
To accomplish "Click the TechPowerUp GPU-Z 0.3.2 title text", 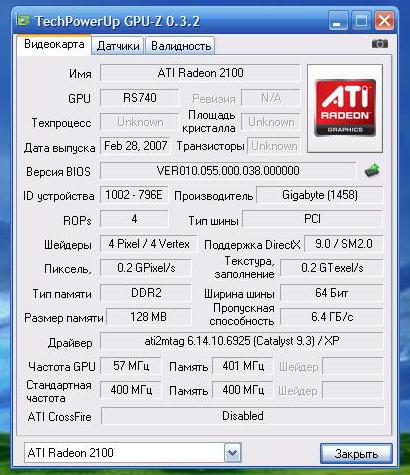I will pyautogui.click(x=117, y=21).
